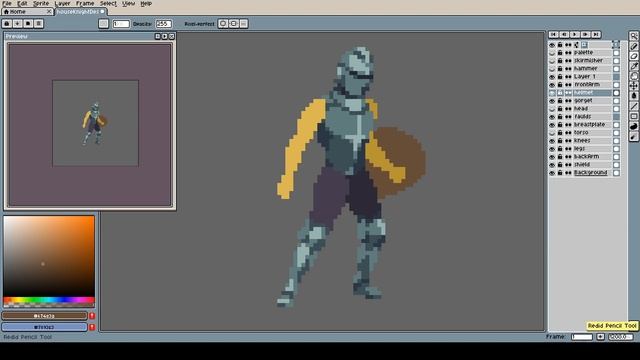Select the Rectangle tool in the toolbox
This screenshot has width=640, height=360.
point(633,116)
